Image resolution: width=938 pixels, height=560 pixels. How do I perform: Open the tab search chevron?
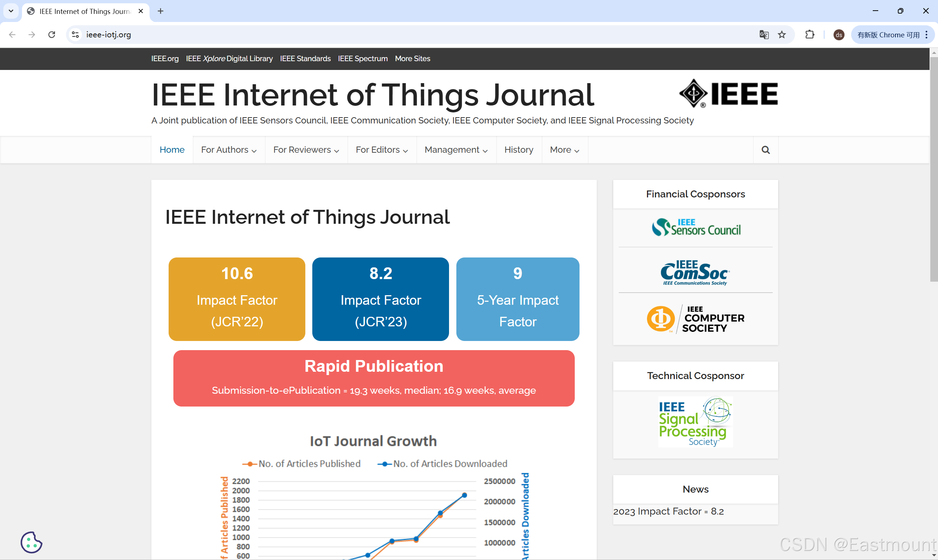point(11,11)
